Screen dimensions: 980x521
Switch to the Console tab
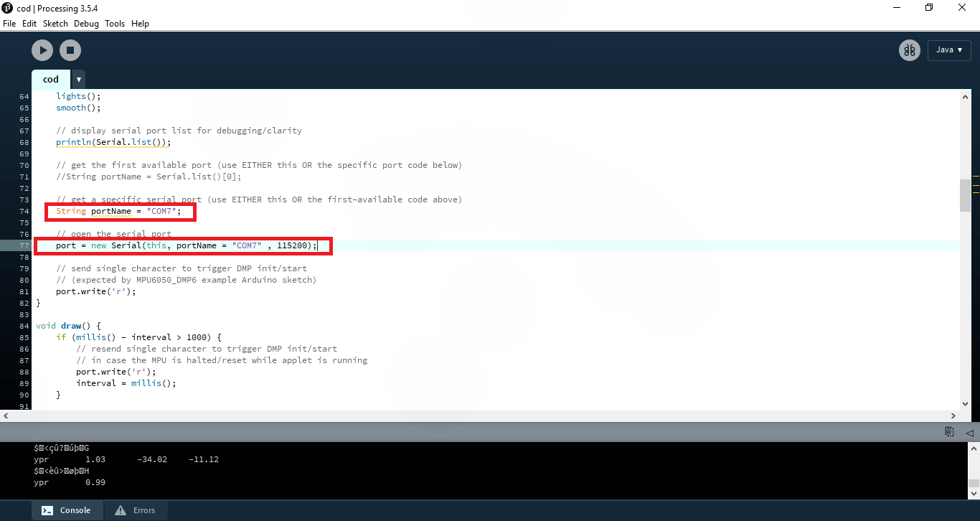pyautogui.click(x=67, y=510)
